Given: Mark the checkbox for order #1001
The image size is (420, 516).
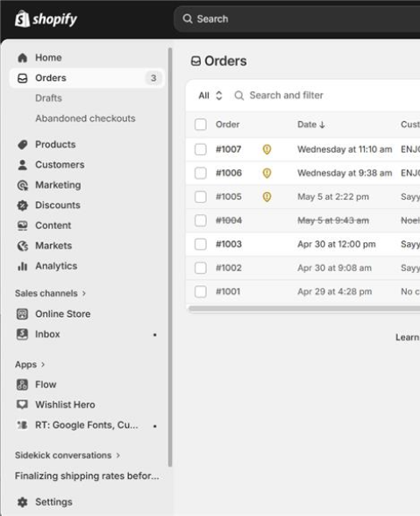Looking at the screenshot, I should (x=201, y=291).
